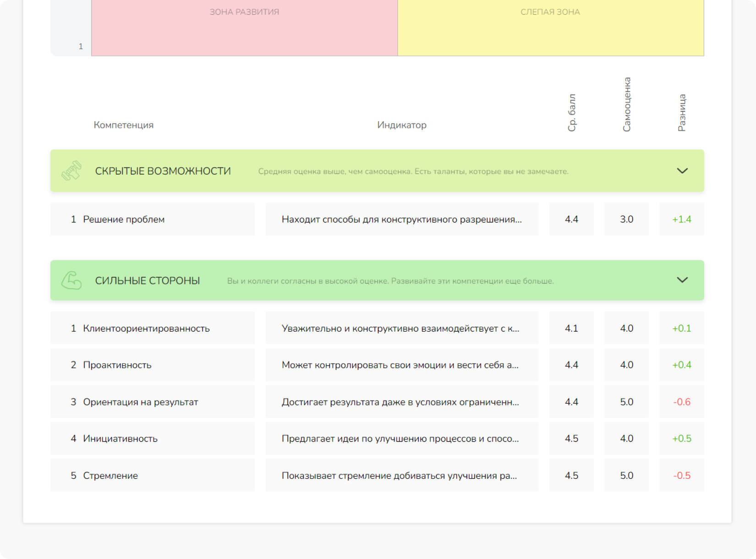
Task: Click the dumbbell icon in Скрытые возможности header
Action: click(71, 171)
